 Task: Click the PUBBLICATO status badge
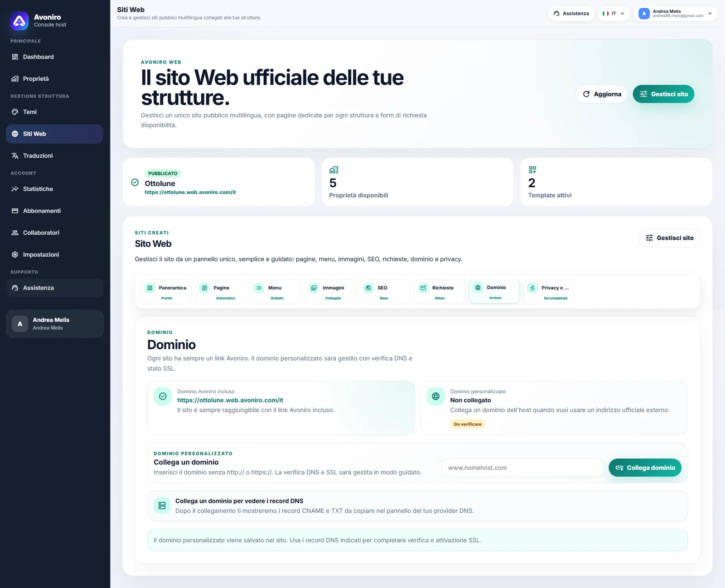(163, 174)
